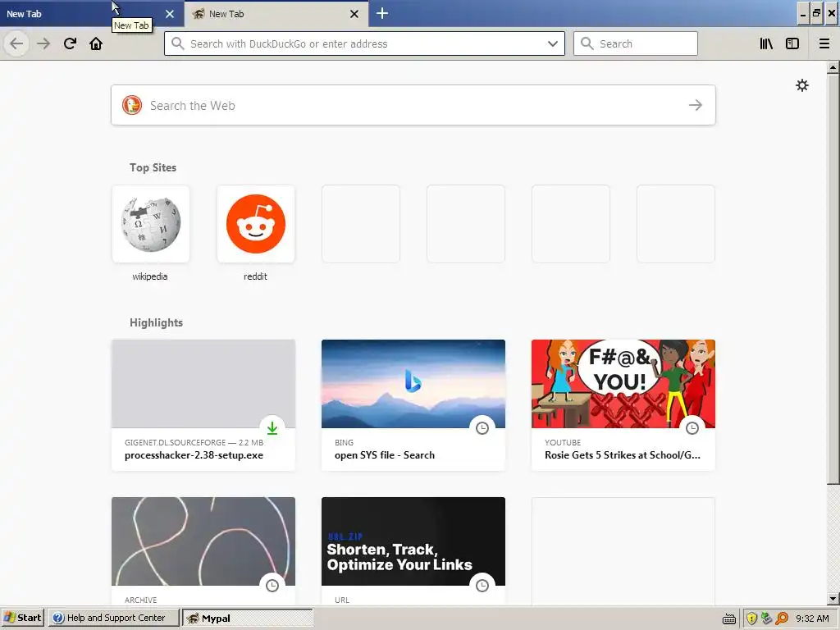Click security shield tray icon
This screenshot has width=840, height=630.
751,619
